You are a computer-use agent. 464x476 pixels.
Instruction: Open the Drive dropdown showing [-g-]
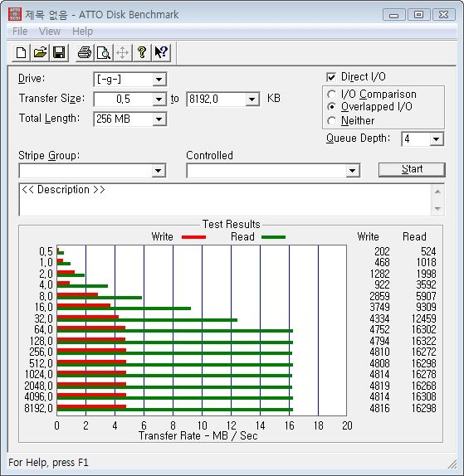[159, 80]
